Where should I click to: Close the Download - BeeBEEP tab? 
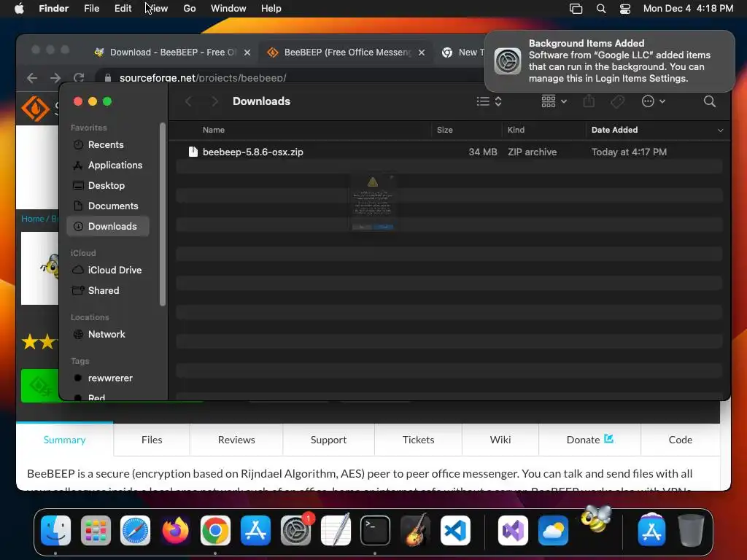(247, 52)
